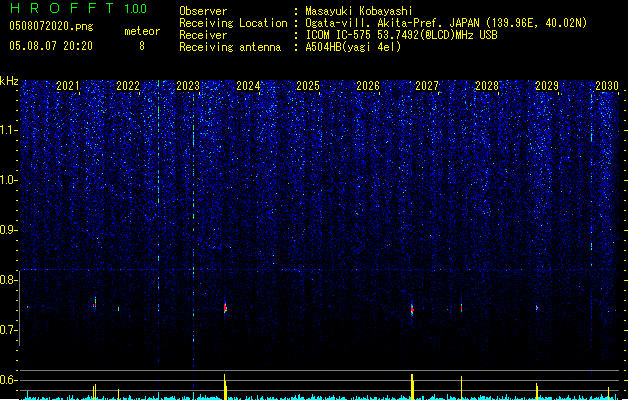The image size is (629, 400).
Task: Click the 0.7 kHz axis label
Action: (8, 330)
